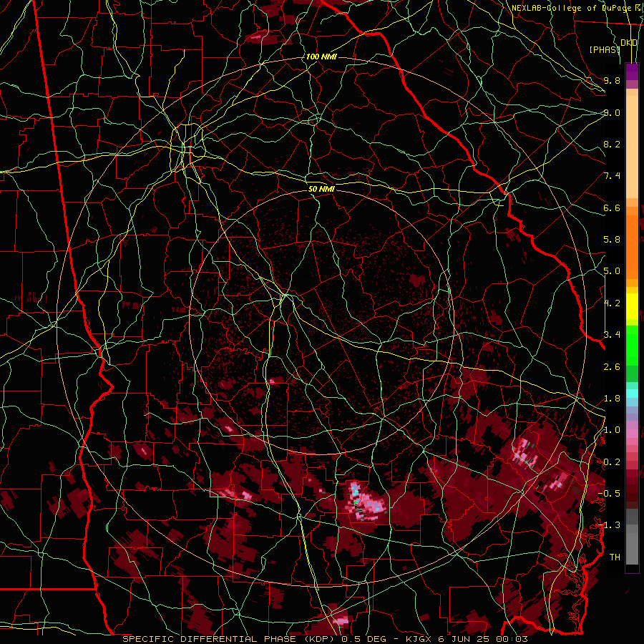Click the 3.4 value on the color scale

tap(612, 334)
